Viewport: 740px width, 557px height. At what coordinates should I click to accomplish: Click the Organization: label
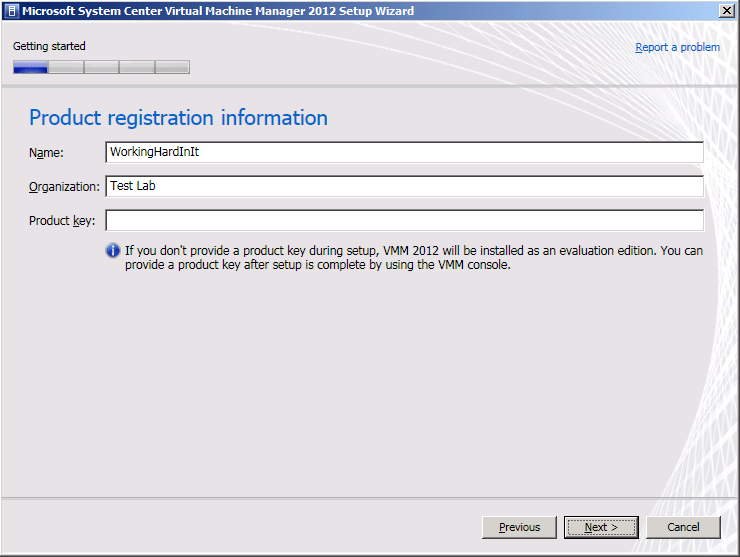point(64,187)
